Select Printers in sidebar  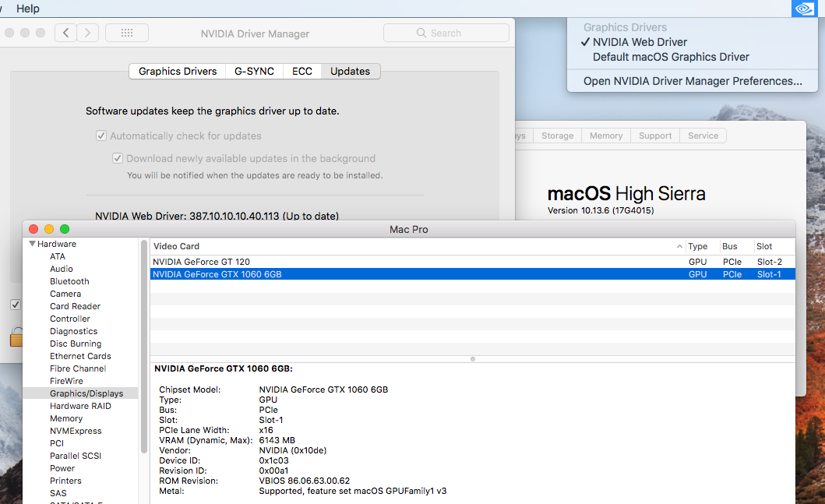click(65, 481)
